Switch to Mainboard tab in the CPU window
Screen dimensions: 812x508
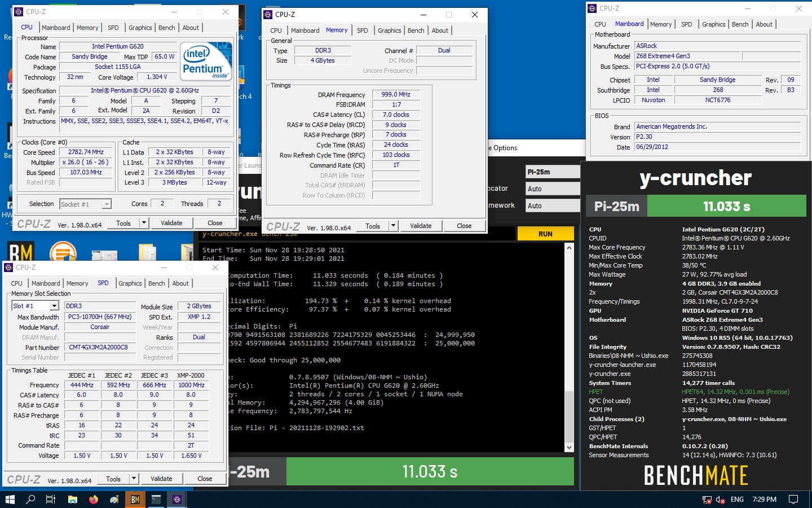[56, 28]
